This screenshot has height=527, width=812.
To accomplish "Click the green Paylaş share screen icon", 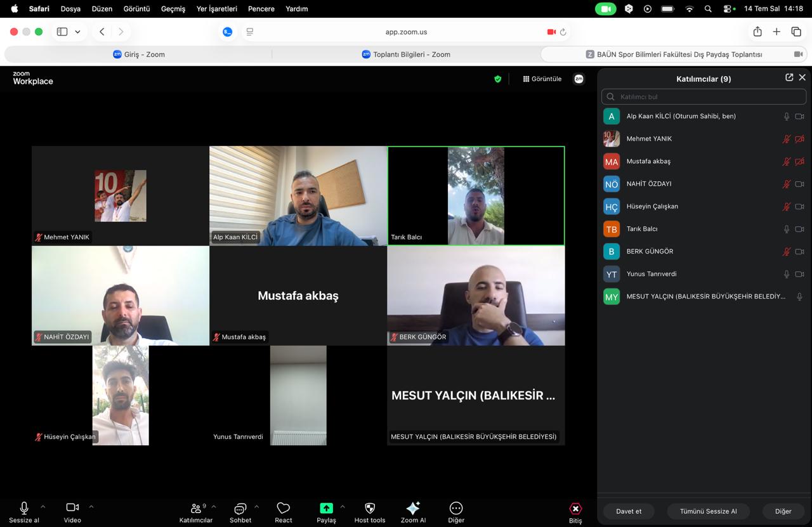I will click(326, 508).
